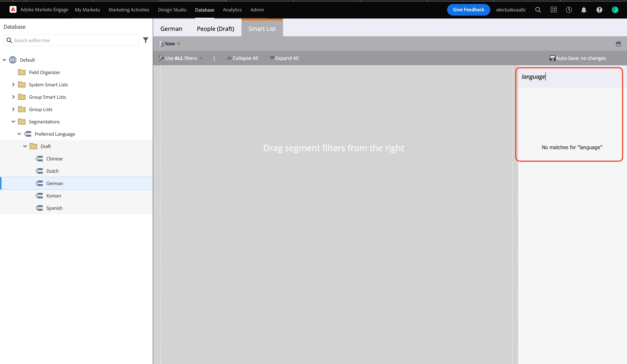Screen dimensions: 627x364
Task: Expand the System Smart Lists folder
Action: point(13,85)
